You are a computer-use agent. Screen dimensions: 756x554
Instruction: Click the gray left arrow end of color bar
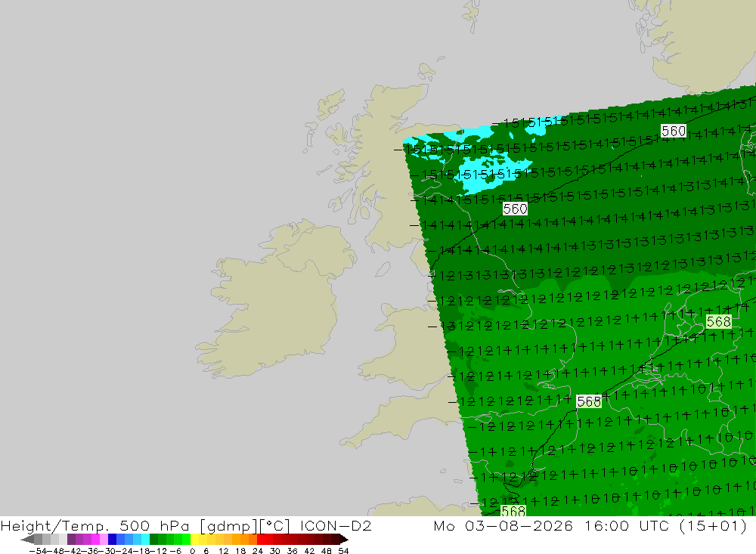click(x=27, y=539)
